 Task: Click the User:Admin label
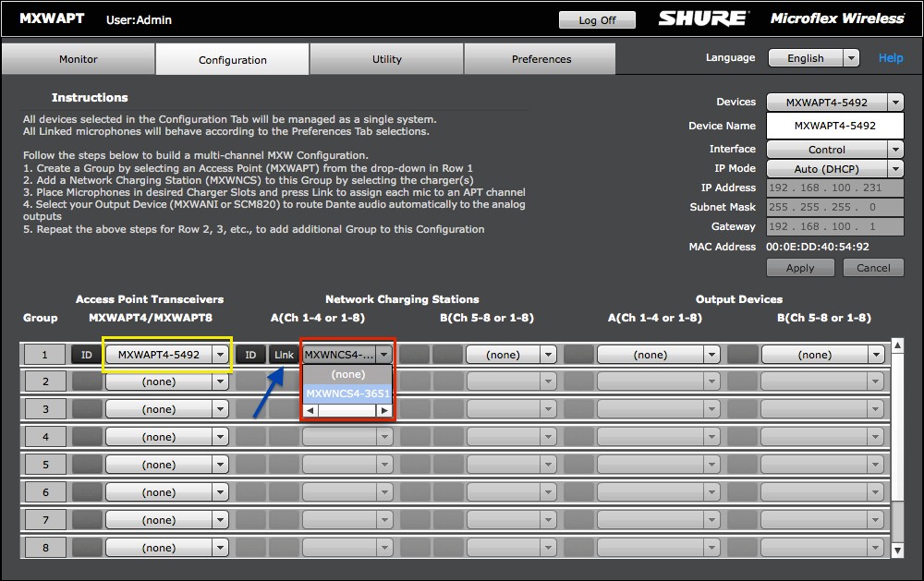[139, 20]
